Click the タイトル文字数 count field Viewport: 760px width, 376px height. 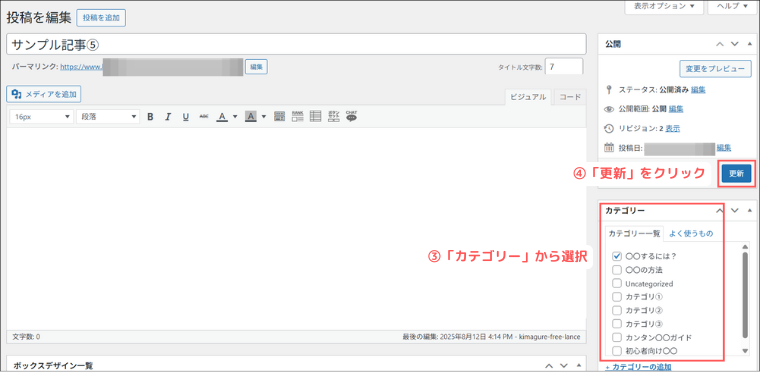(x=564, y=67)
